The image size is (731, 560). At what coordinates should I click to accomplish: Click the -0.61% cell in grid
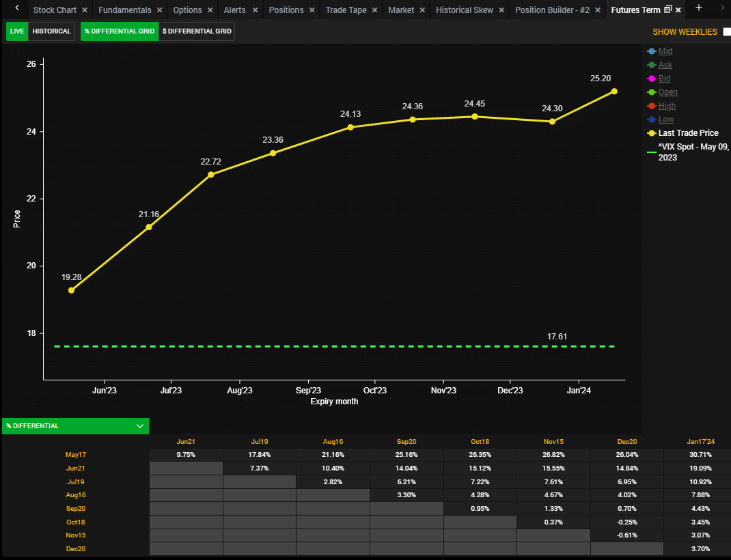627,535
